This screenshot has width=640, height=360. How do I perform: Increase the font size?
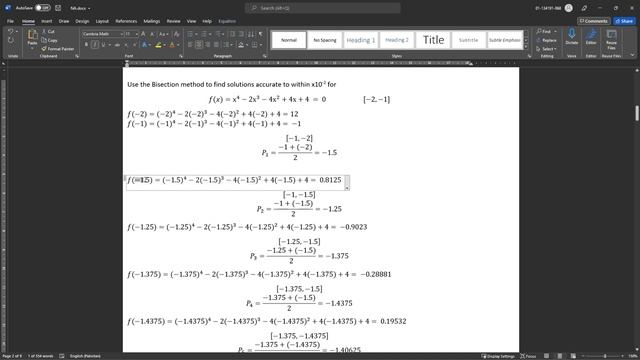(144, 34)
